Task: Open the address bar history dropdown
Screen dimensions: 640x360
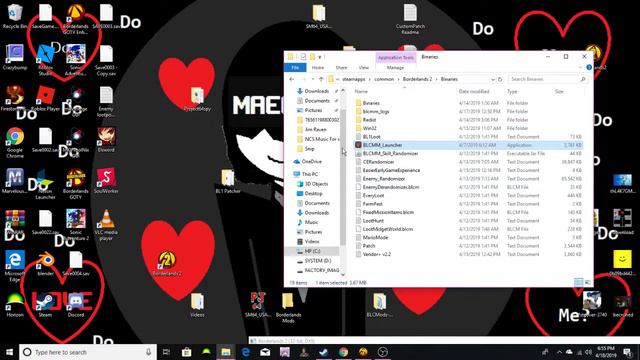Action: pos(493,79)
